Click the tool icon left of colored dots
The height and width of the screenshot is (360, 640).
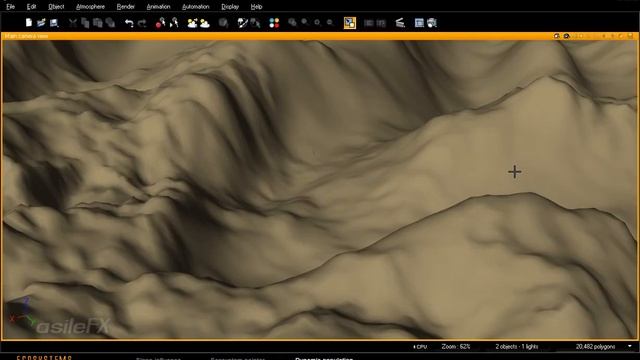[x=255, y=23]
